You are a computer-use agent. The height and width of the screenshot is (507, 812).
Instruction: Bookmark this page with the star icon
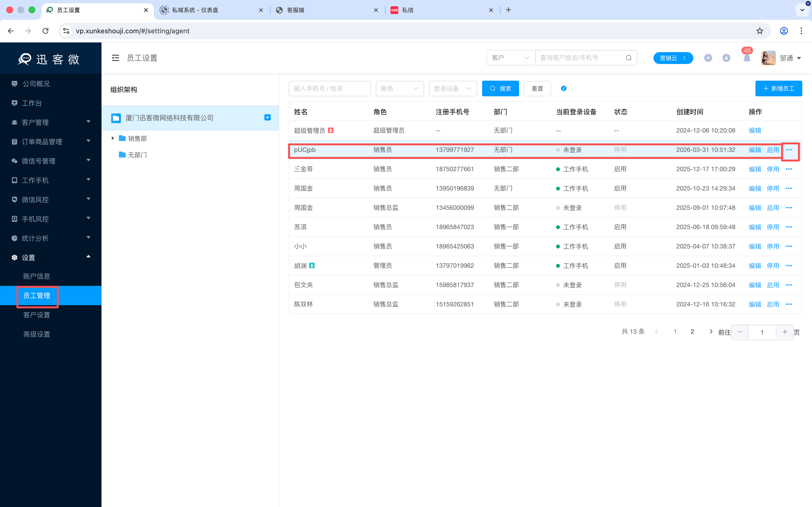(760, 31)
